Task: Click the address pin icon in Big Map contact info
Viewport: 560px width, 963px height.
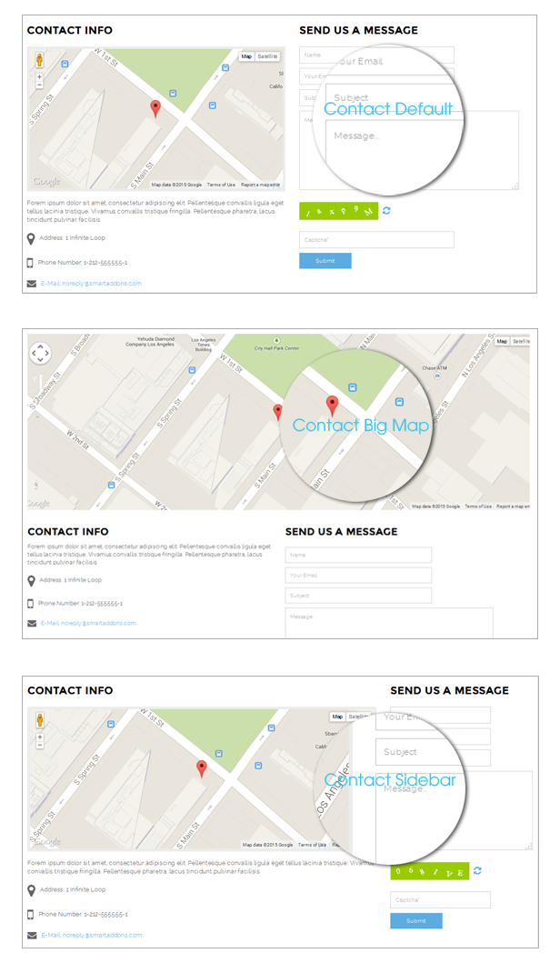Action: click(x=31, y=581)
